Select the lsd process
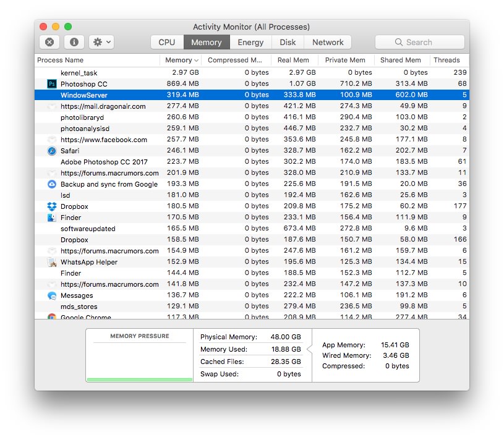The height and width of the screenshot is (440, 504). (66, 195)
